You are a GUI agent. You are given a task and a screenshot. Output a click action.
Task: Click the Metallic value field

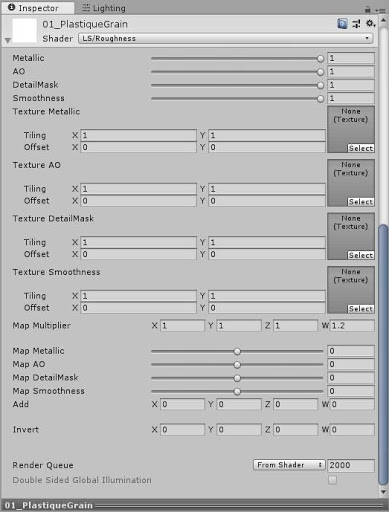tap(351, 58)
